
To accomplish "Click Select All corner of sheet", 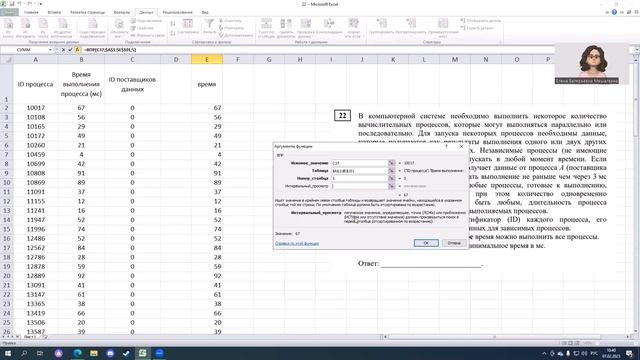I will (7, 60).
